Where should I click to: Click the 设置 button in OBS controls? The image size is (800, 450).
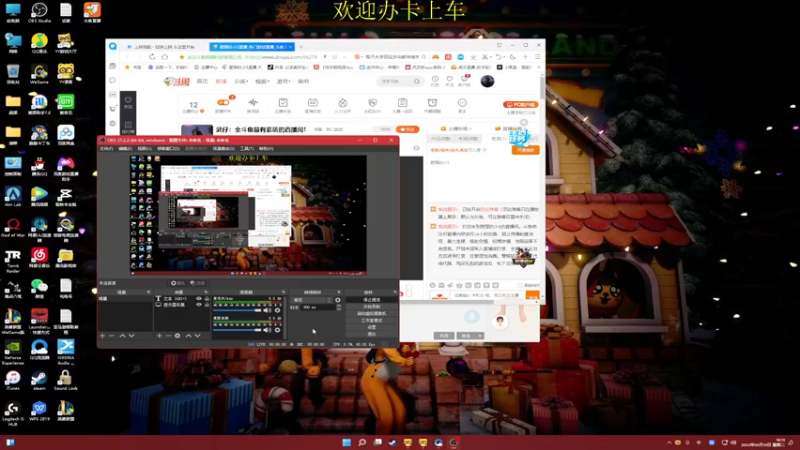[x=371, y=327]
